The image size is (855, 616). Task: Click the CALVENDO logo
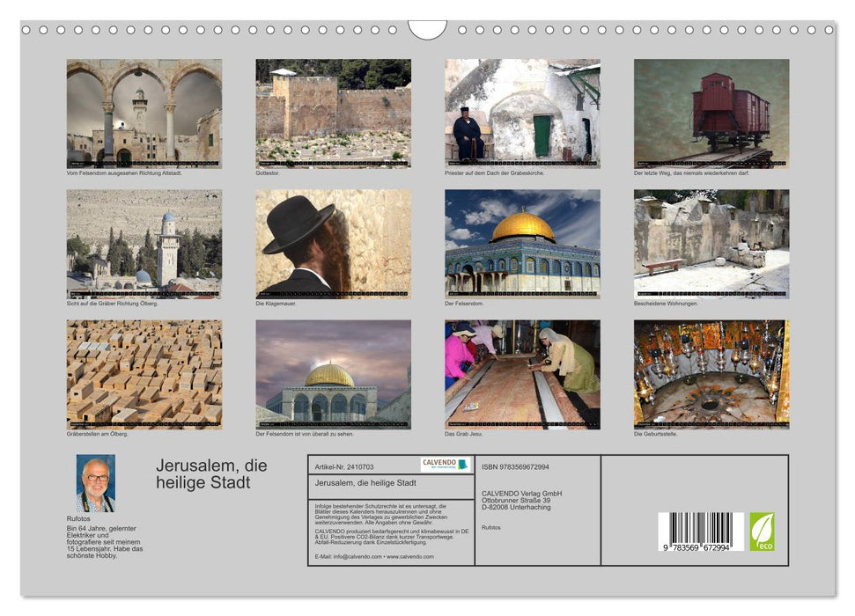(x=445, y=465)
